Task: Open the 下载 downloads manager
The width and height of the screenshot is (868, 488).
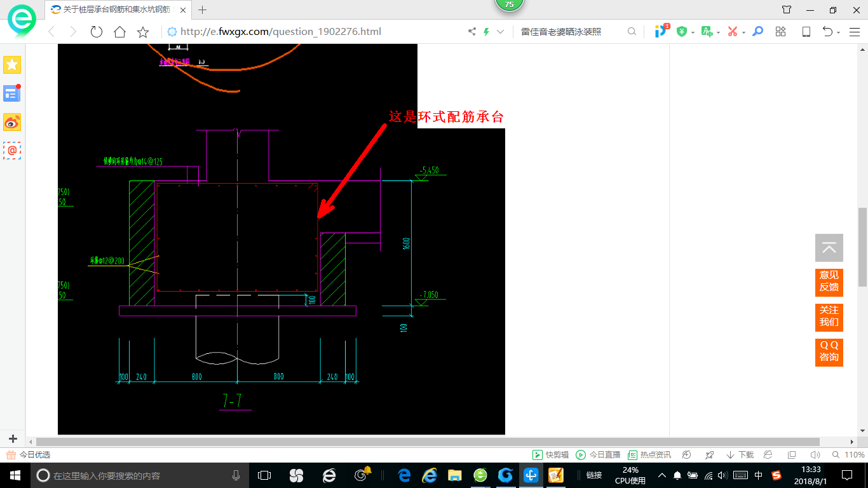Action: click(740, 455)
